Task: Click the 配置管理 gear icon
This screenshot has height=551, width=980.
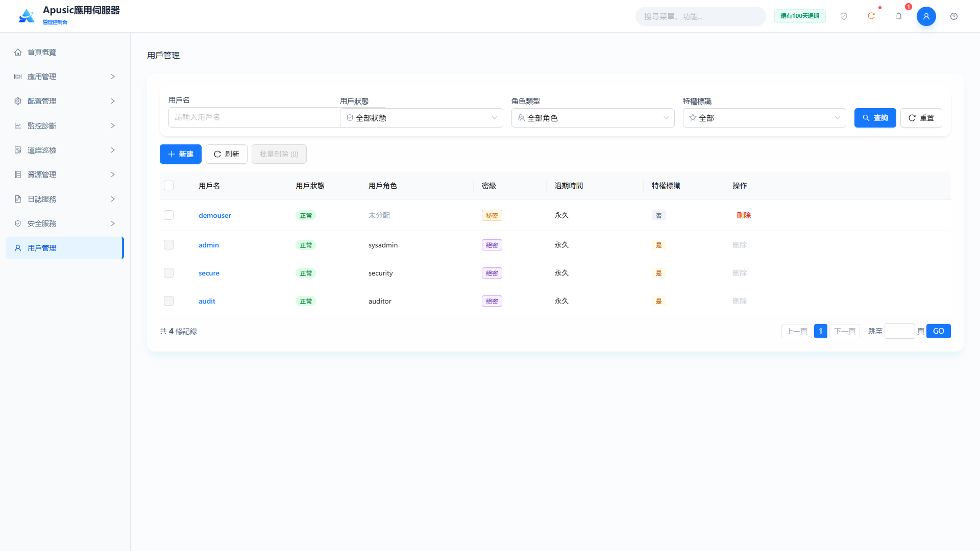Action: 18,101
